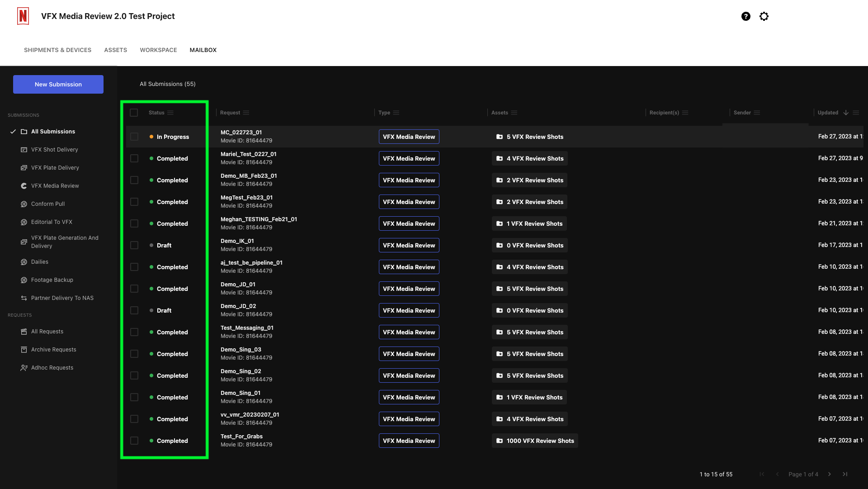Go to next page arrow
The image size is (868, 489).
[830, 474]
